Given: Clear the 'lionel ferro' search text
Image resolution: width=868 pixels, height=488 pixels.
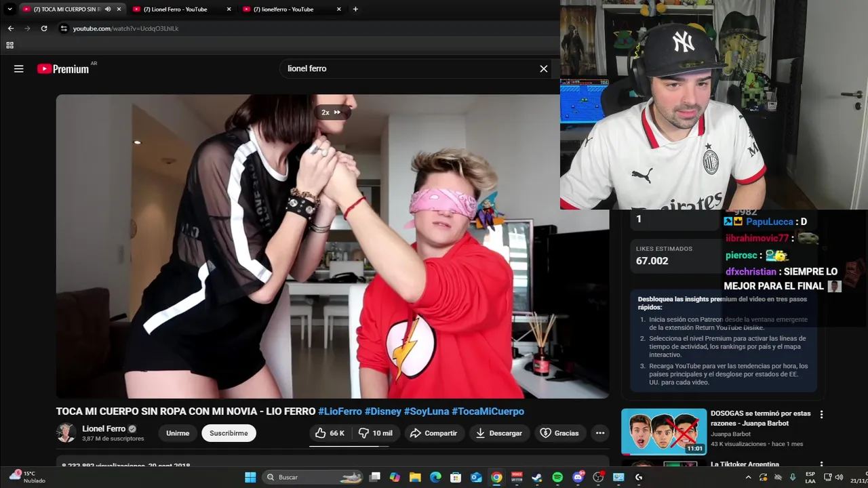Looking at the screenshot, I should [x=543, y=68].
